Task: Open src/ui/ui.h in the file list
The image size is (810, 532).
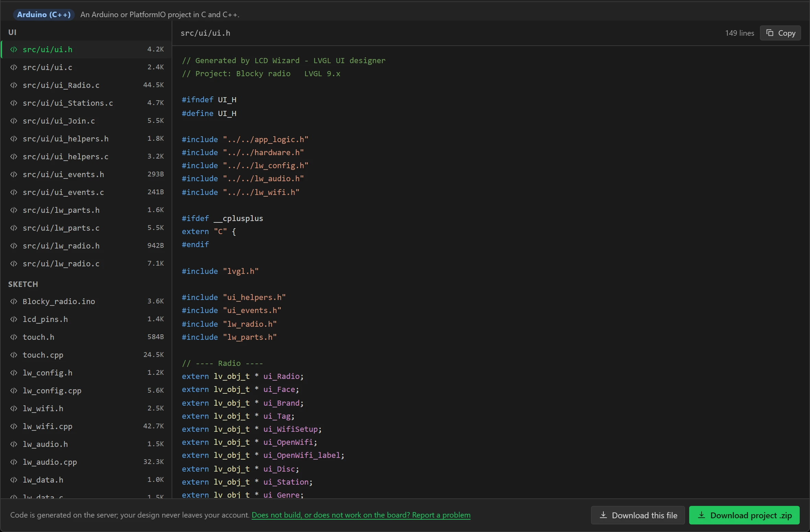Action: pyautogui.click(x=86, y=49)
